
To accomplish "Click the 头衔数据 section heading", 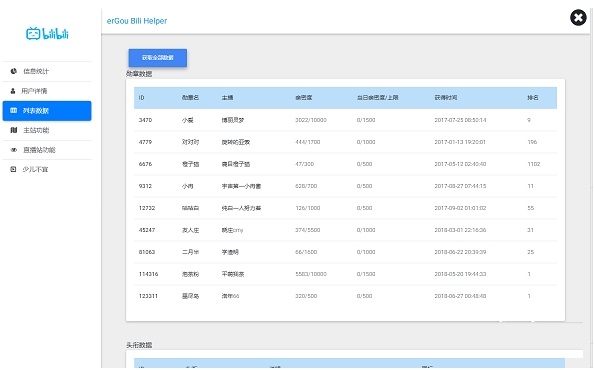I will pos(139,345).
